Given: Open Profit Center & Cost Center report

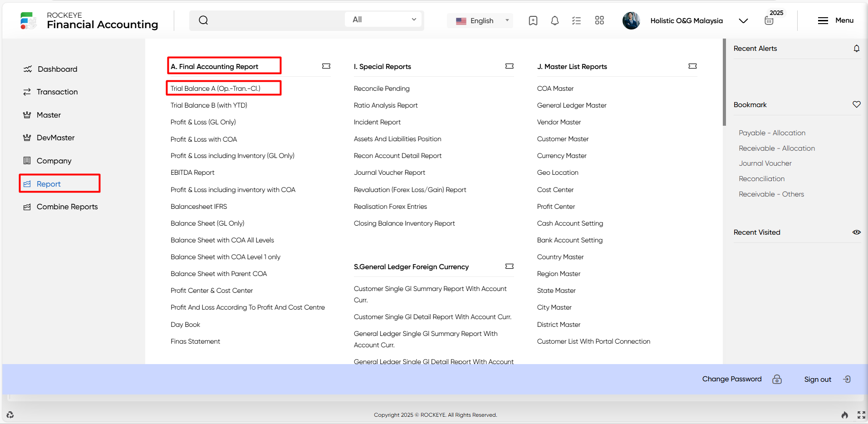Looking at the screenshot, I should (211, 291).
